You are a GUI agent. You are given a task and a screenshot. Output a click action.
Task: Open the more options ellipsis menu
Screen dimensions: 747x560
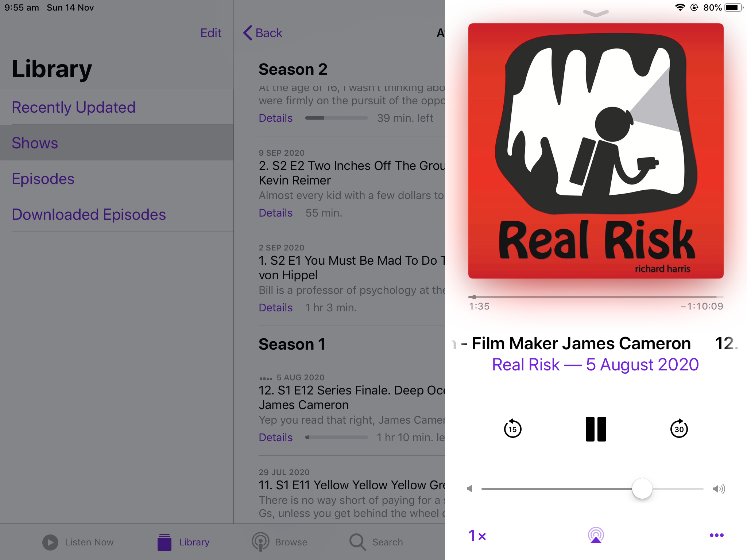[x=716, y=535]
